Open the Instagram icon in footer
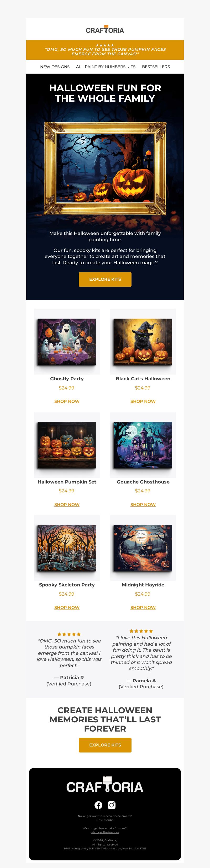Screen dimensions: 210x868 (111, 805)
